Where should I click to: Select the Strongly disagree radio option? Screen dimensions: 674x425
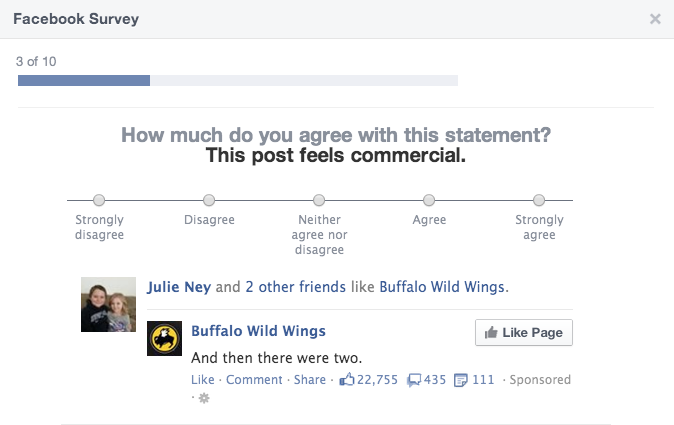99,200
